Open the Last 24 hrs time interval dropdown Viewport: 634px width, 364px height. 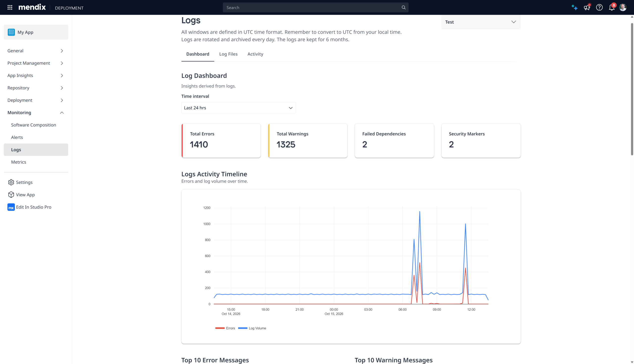(x=238, y=108)
